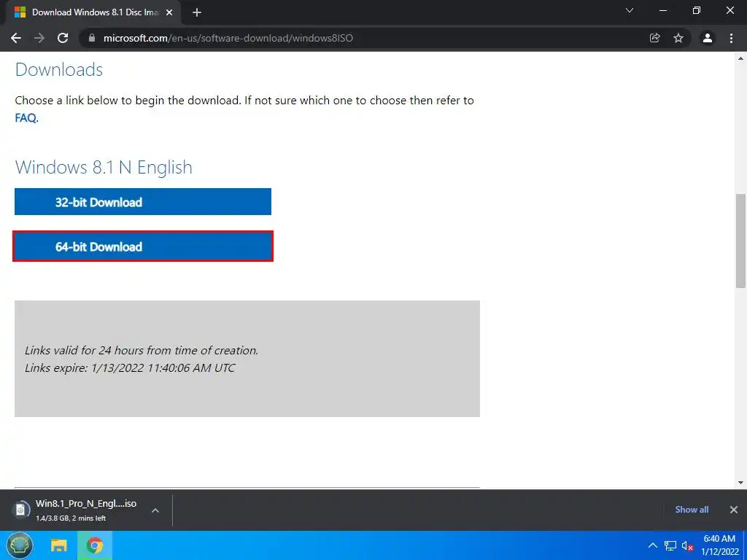Close the Download Windows 8.1 Disc Image tab
Screen dimensions: 747x560
169,12
